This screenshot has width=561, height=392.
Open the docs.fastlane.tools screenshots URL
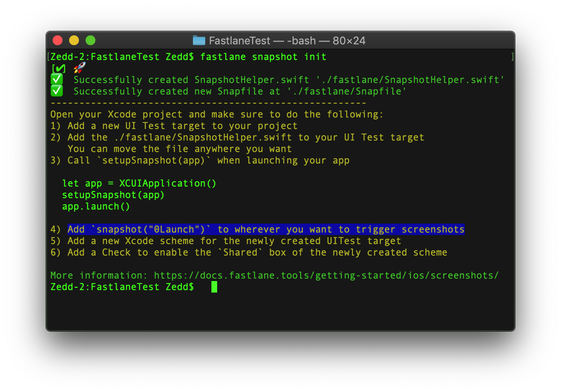click(327, 275)
